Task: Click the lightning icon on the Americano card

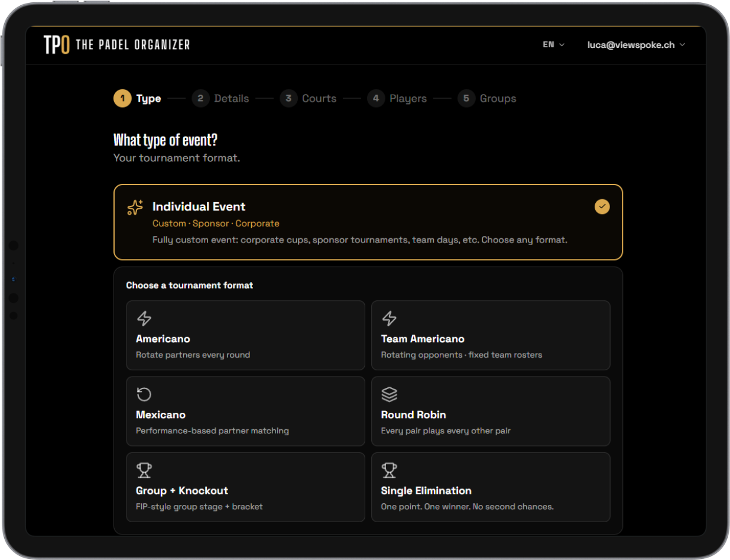Action: (x=144, y=319)
